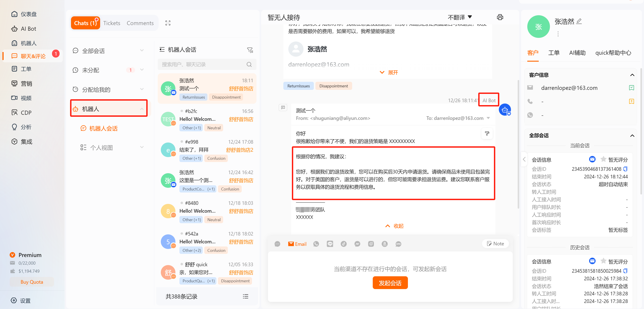The width and height of the screenshot is (644, 309).
Task: Open 设置 at the sidebar bottom
Action: (x=21, y=300)
